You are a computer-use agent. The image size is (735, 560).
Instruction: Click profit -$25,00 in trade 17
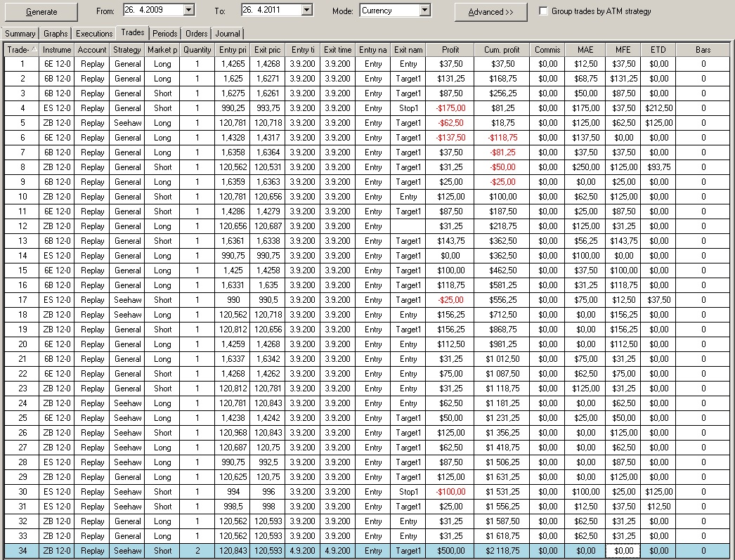point(451,300)
